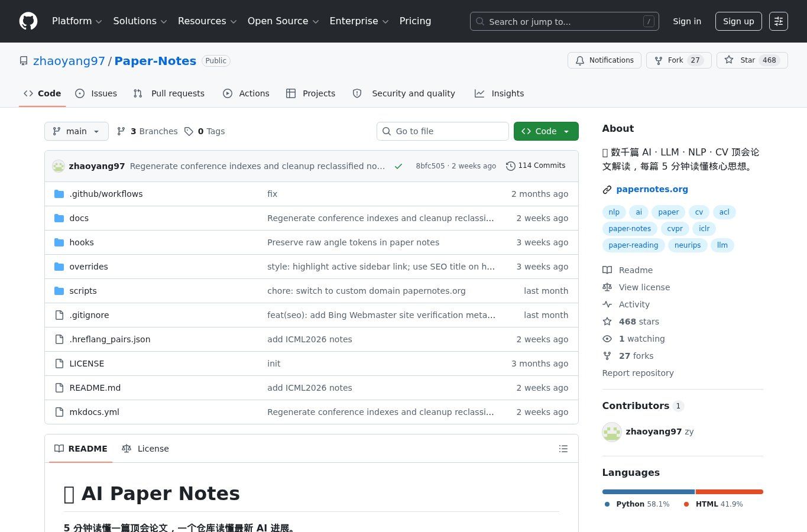Click the neurips topic tag
Screen dimensions: 807x532
coord(688,245)
